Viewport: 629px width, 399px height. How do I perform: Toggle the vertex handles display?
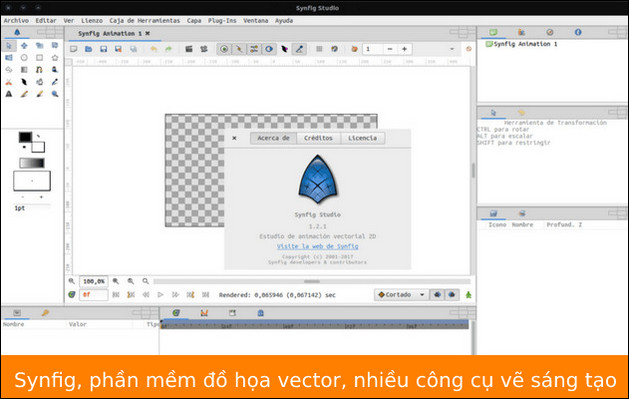tap(239, 49)
